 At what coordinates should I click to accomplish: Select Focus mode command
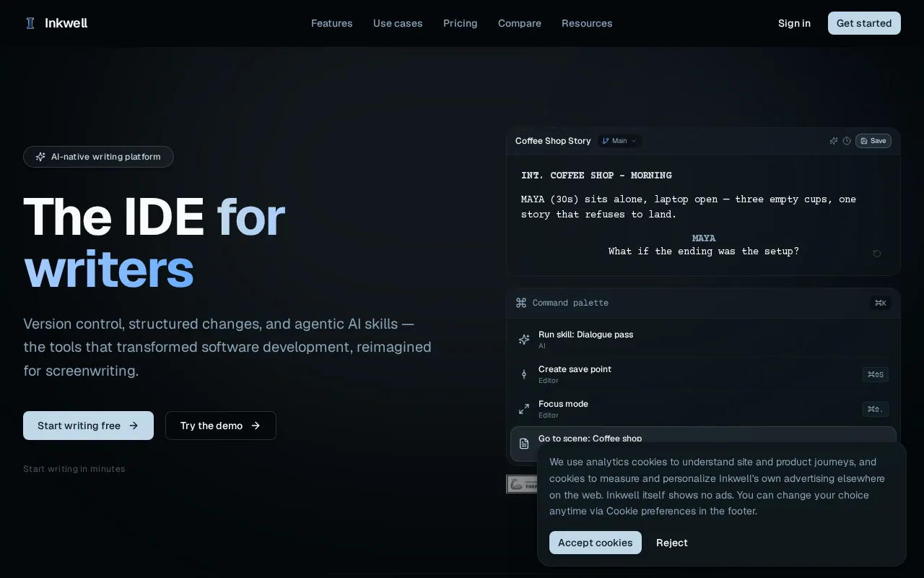click(x=703, y=409)
